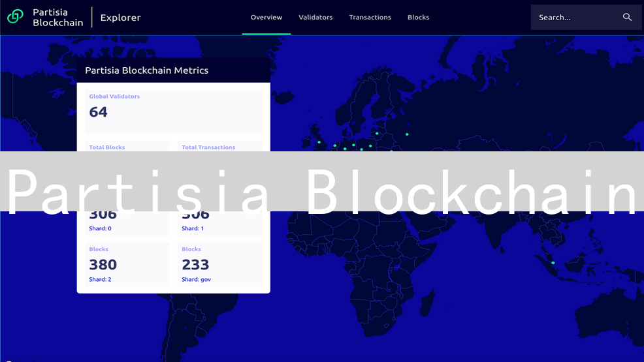The width and height of the screenshot is (644, 362).
Task: Click the search magnifier icon
Action: (x=627, y=17)
